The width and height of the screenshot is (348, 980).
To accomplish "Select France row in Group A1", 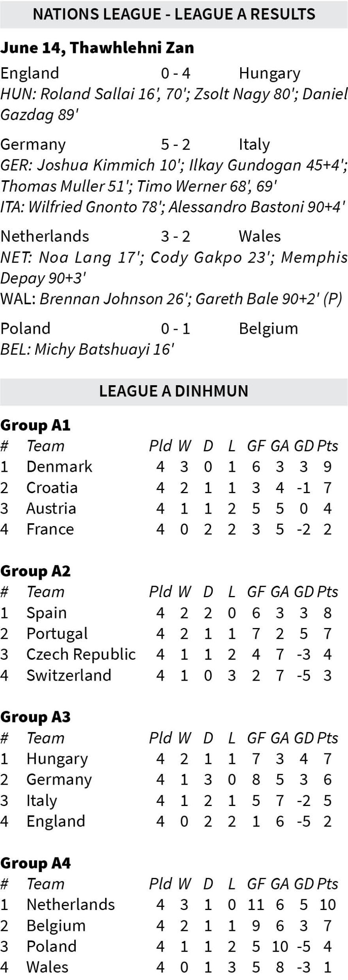I will pos(169,529).
